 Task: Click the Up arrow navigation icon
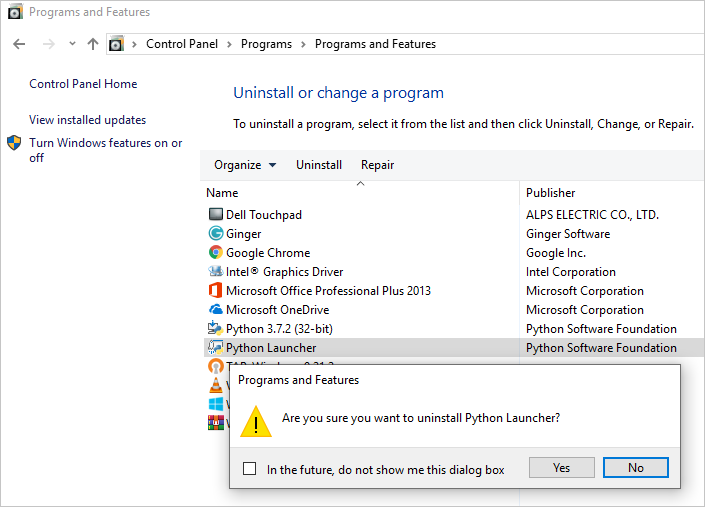93,44
